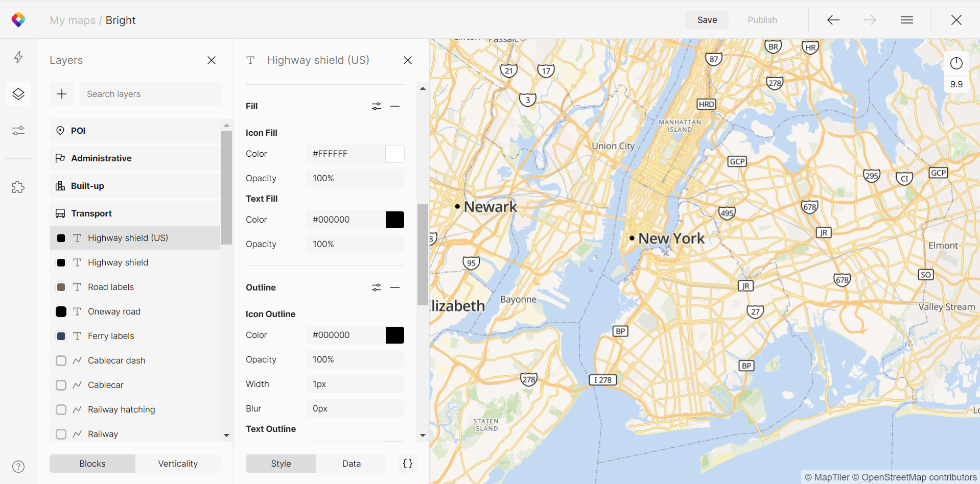Screen dimensions: 980x484
Task: Open the puzzle piece extensions icon
Action: tap(18, 187)
